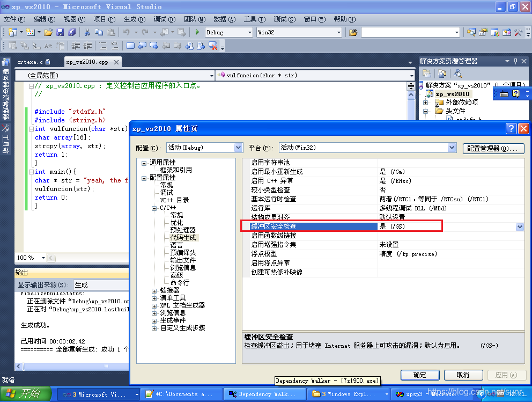The height and width of the screenshot is (402, 532).
Task: Open the 文件(F) menu
Action: click(14, 19)
